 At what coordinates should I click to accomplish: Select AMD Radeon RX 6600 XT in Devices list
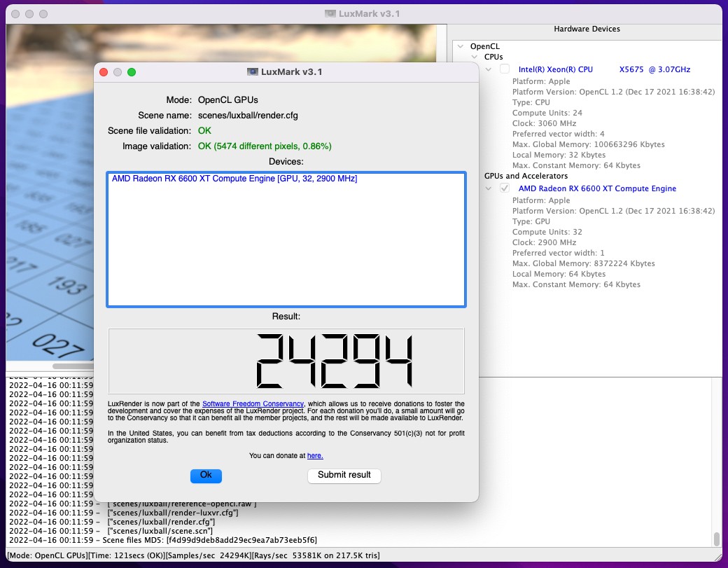coord(234,179)
